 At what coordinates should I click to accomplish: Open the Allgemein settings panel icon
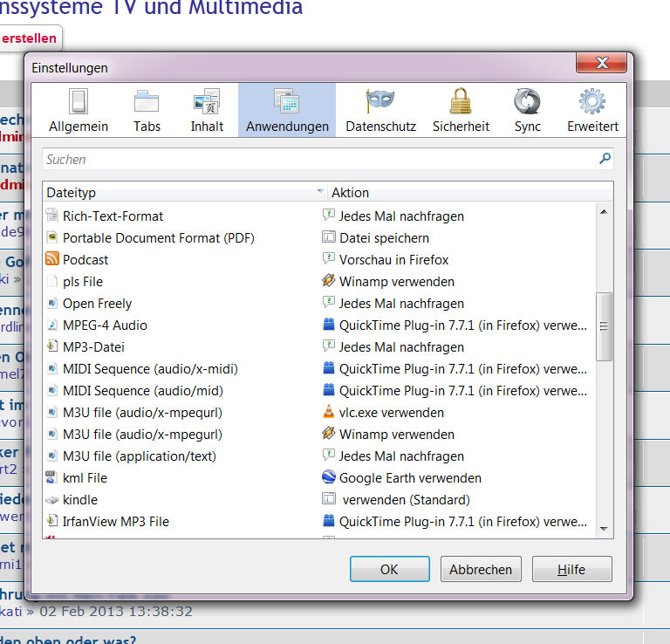click(x=79, y=102)
